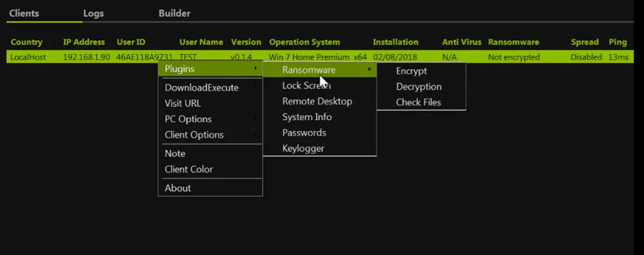
Task: Open the Logs tab
Action: [94, 14]
